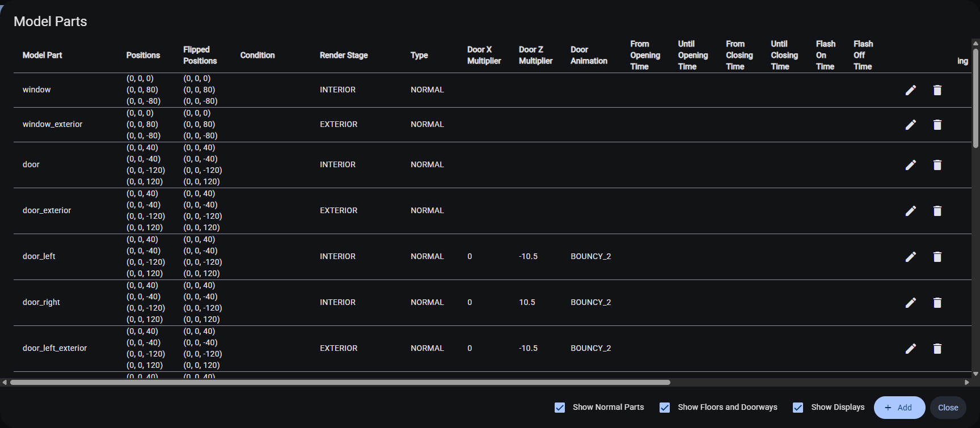
Task: Click the horizontal scrollbar thumb
Action: click(340, 382)
